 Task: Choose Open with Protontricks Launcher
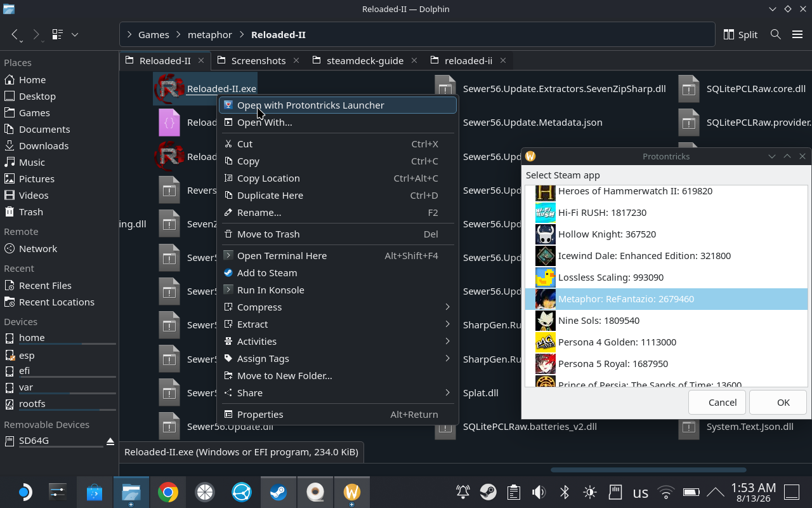(x=337, y=105)
